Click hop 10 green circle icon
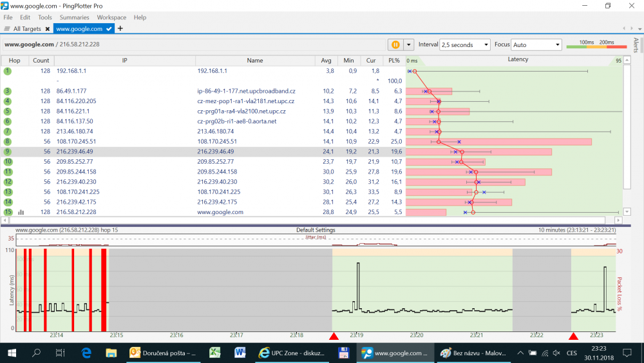The image size is (644, 363). point(7,162)
